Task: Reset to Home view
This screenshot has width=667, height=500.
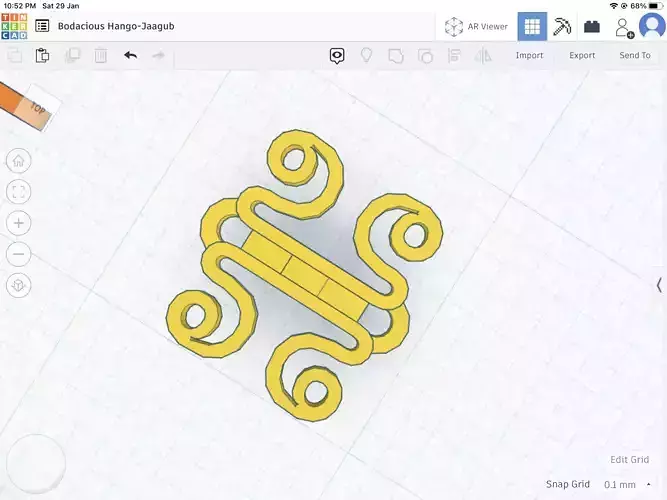Action: pos(18,161)
